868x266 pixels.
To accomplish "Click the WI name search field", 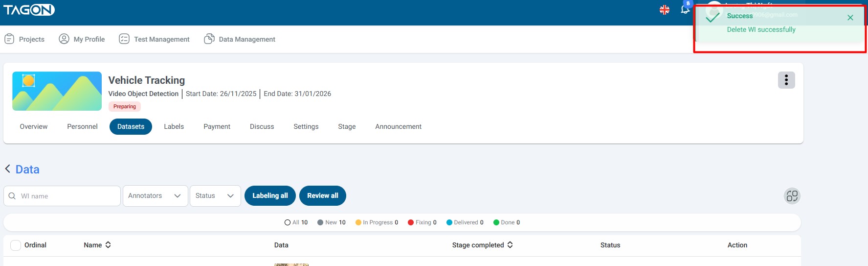I will pos(68,196).
